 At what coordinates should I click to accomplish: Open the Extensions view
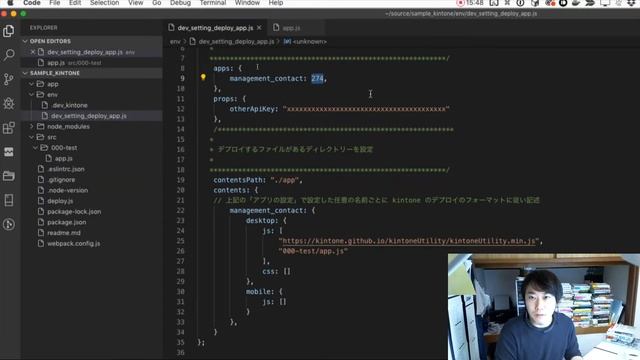click(9, 128)
